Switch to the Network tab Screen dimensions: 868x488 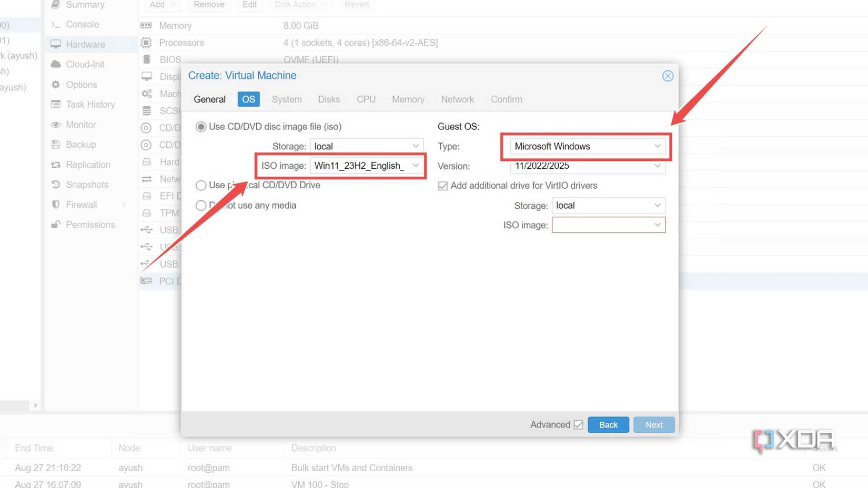tap(457, 99)
